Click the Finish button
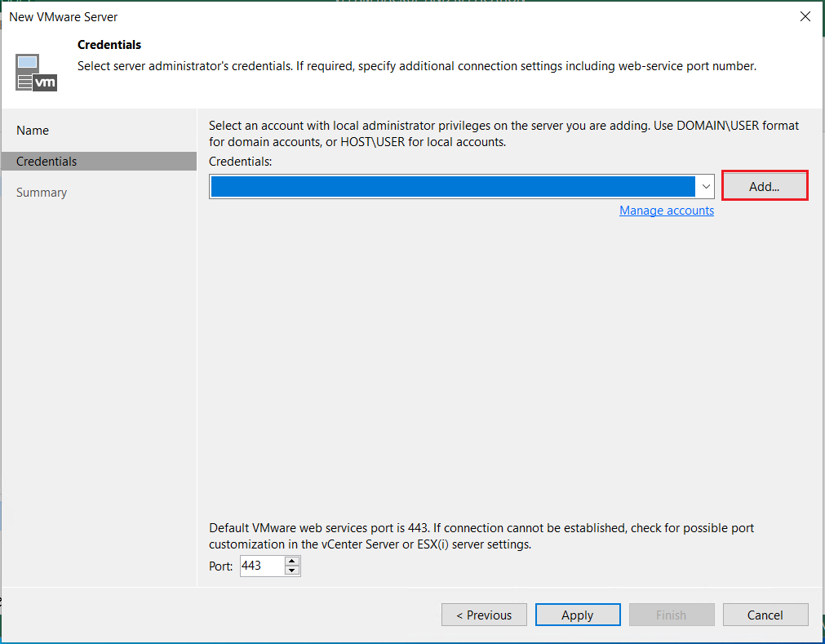This screenshot has height=644, width=825. click(x=672, y=615)
